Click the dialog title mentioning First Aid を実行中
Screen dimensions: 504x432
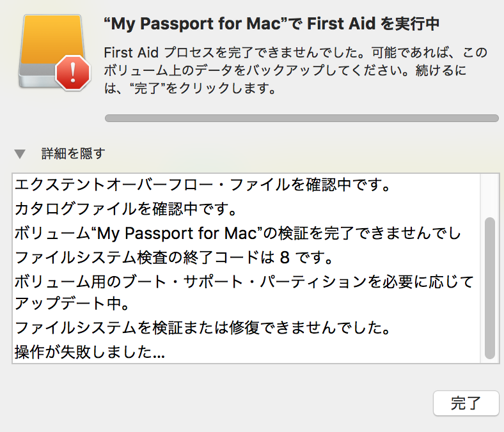pyautogui.click(x=271, y=24)
